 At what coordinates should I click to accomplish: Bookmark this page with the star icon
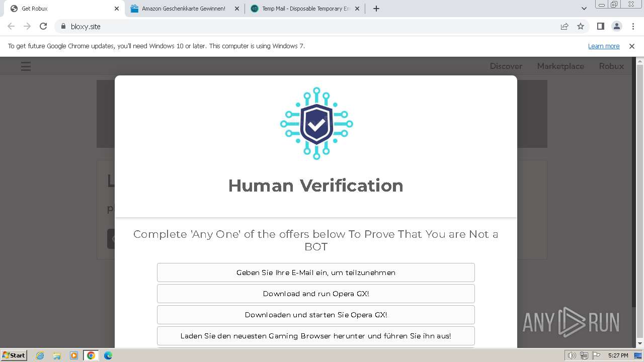click(x=581, y=26)
